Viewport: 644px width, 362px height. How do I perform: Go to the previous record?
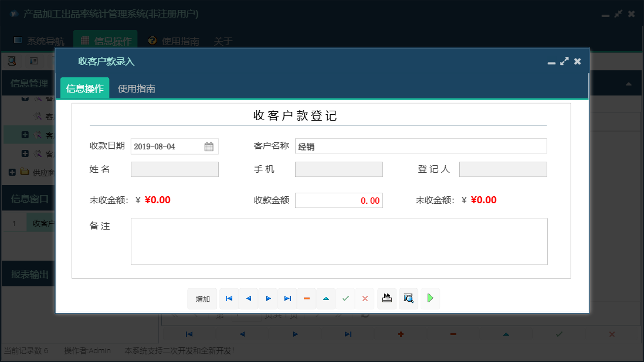coord(248,299)
